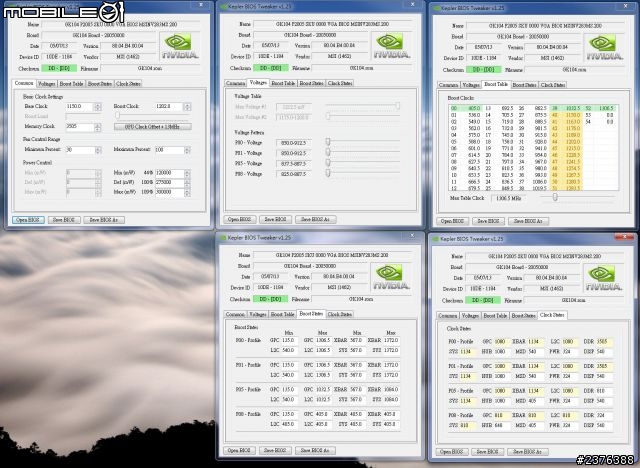Click Save BIOS As in the Common window

click(104, 220)
